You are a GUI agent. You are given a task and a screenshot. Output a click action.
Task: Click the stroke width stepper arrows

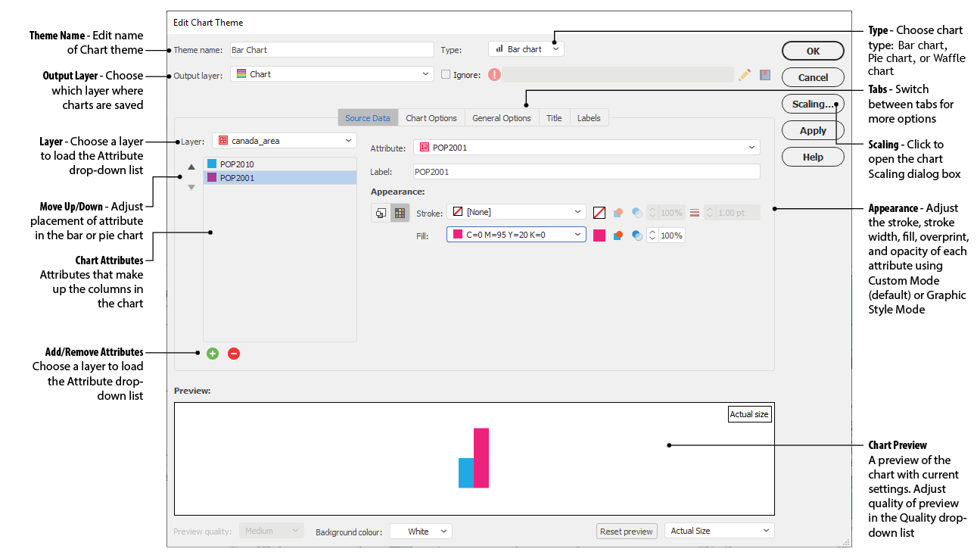pyautogui.click(x=710, y=213)
